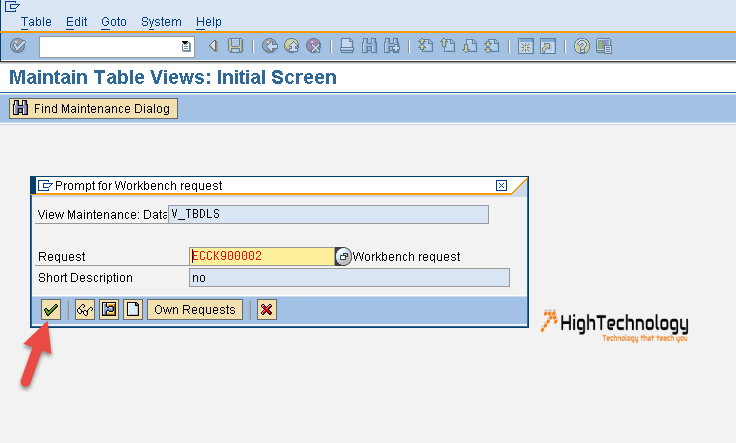The width and height of the screenshot is (736, 443).
Task: Click the Find Maintenance Dialog button
Action: (93, 108)
